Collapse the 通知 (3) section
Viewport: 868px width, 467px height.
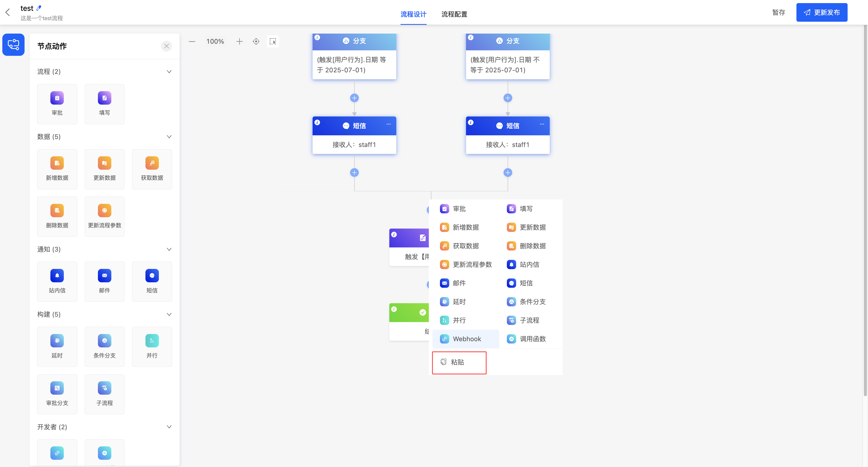(x=169, y=249)
